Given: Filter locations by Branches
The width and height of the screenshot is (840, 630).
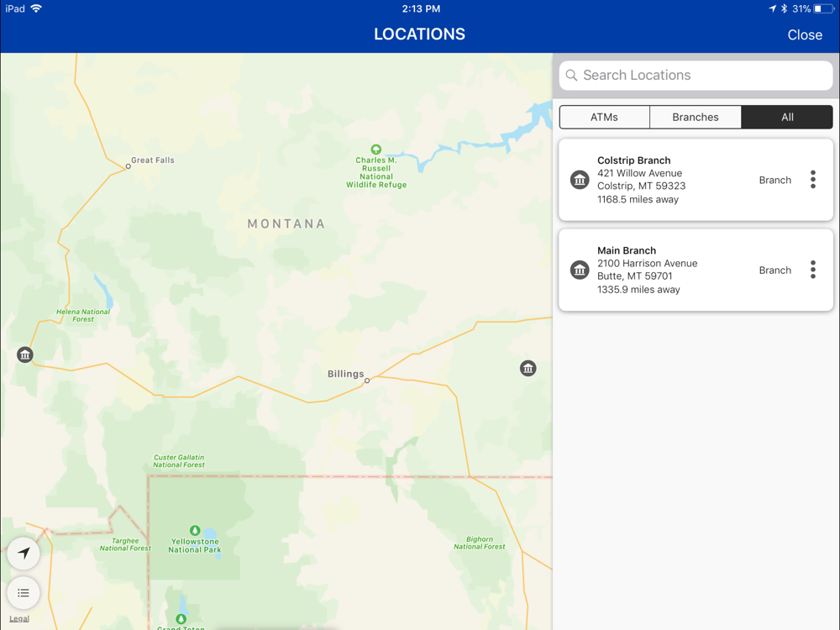Looking at the screenshot, I should tap(696, 117).
